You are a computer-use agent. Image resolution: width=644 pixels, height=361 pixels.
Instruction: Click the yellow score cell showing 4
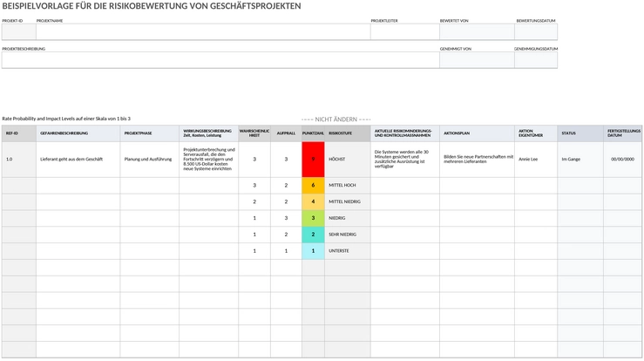point(313,202)
